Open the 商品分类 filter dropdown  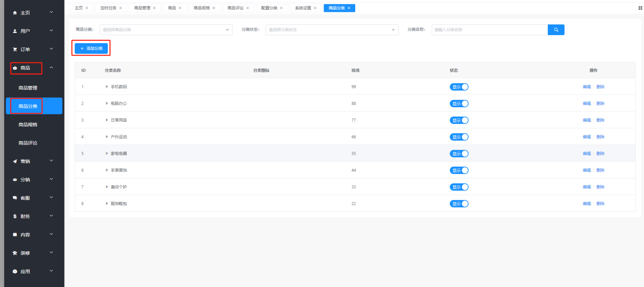(x=166, y=30)
